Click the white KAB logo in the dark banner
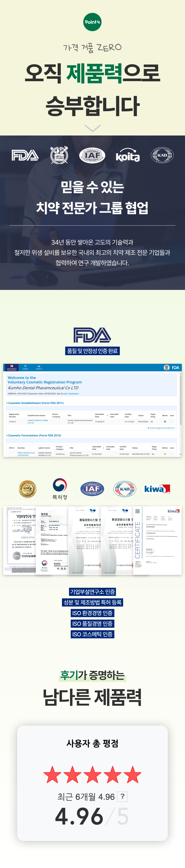The image size is (185, 868). point(162,155)
